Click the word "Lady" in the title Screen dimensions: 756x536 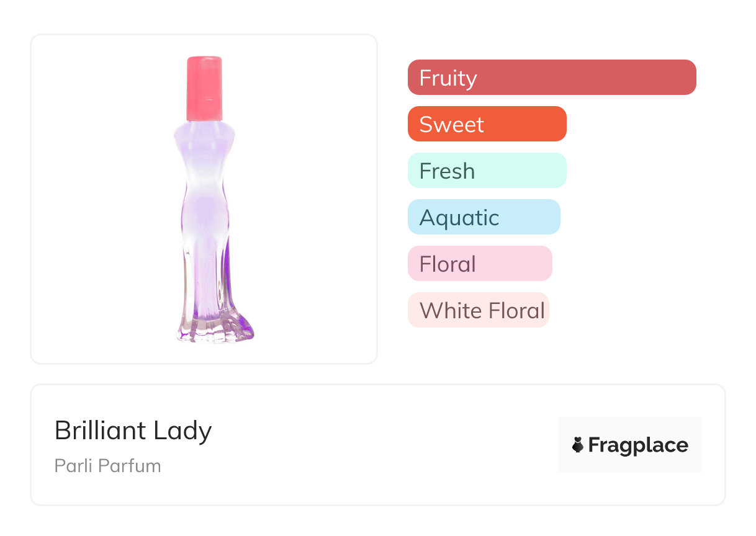click(184, 431)
